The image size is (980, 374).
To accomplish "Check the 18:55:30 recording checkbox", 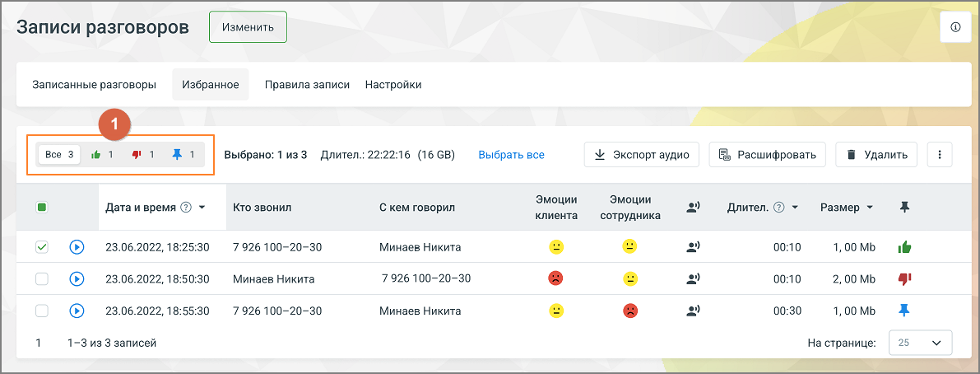I will pyautogui.click(x=42, y=311).
